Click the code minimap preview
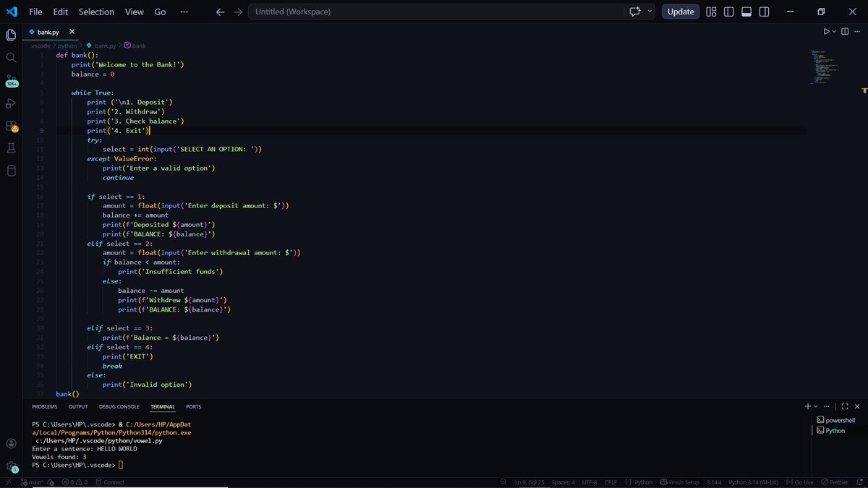 (824, 67)
